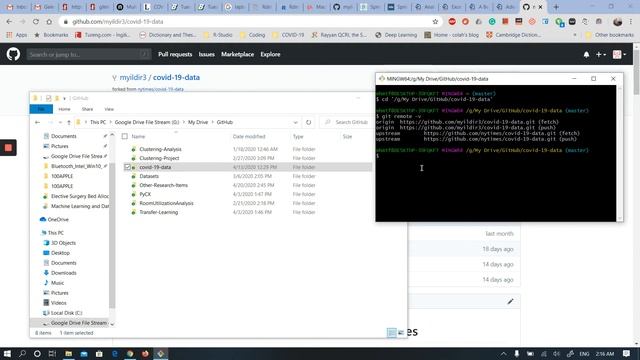Open Issues in GitHub header
The height and width of the screenshot is (360, 640).
[207, 54]
